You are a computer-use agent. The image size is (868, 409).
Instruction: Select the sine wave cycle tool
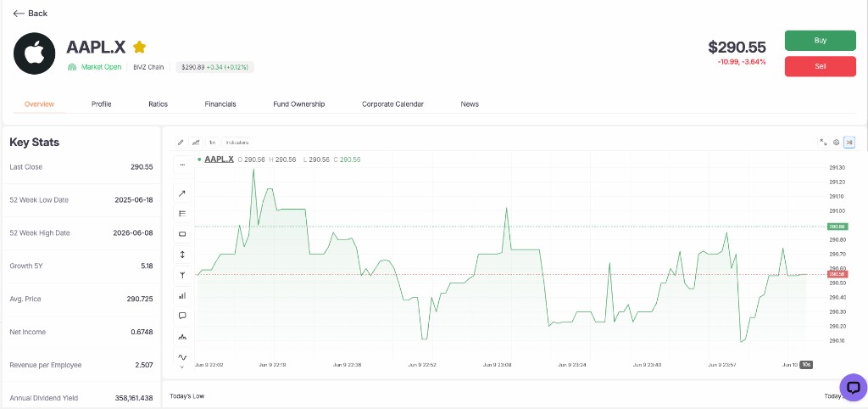click(x=182, y=356)
